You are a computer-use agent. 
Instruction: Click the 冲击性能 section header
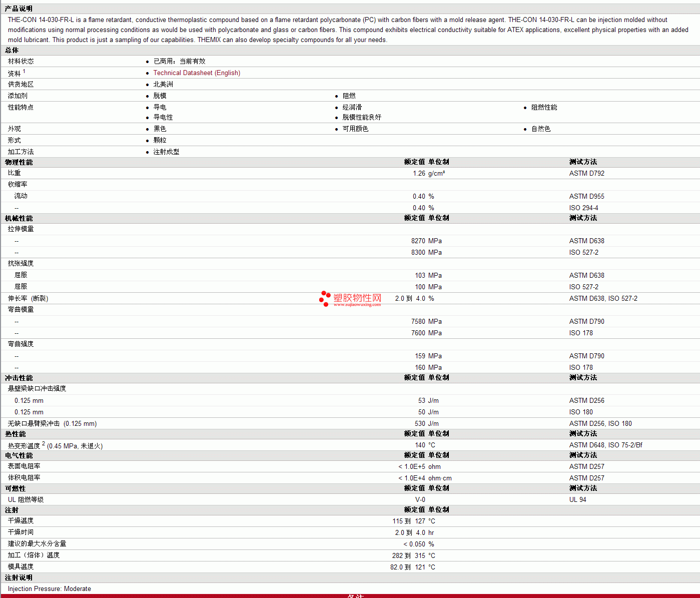[19, 378]
